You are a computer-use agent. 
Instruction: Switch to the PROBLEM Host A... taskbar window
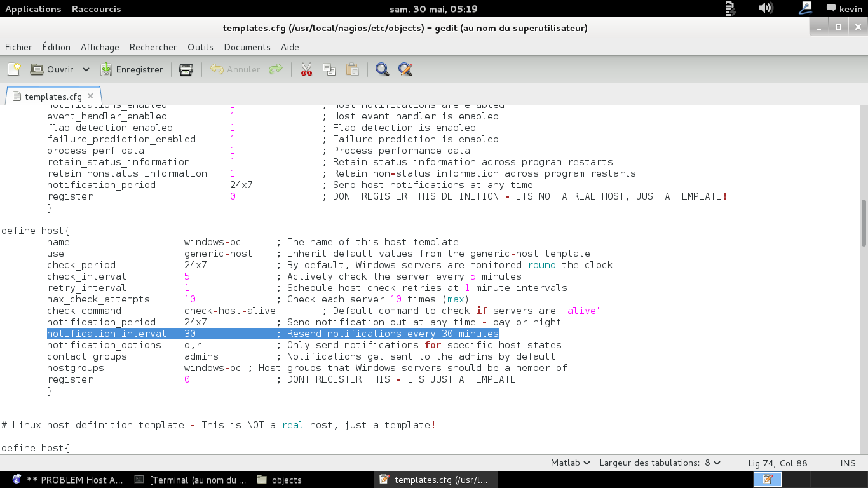pyautogui.click(x=67, y=480)
